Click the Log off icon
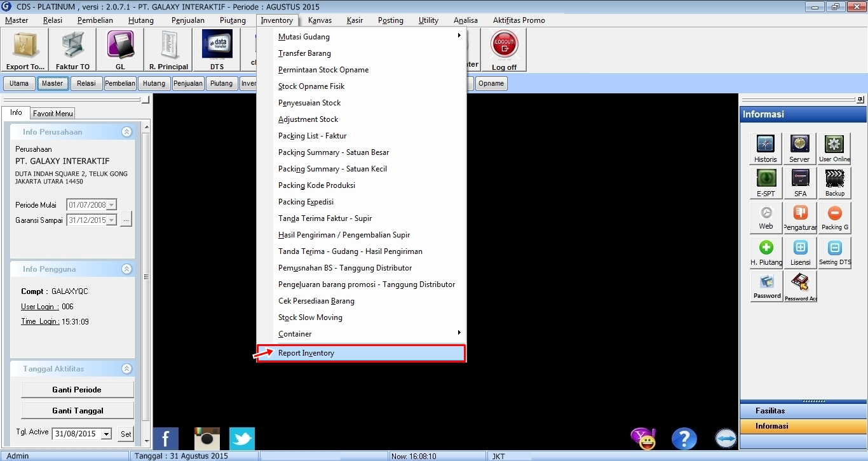 pos(504,50)
